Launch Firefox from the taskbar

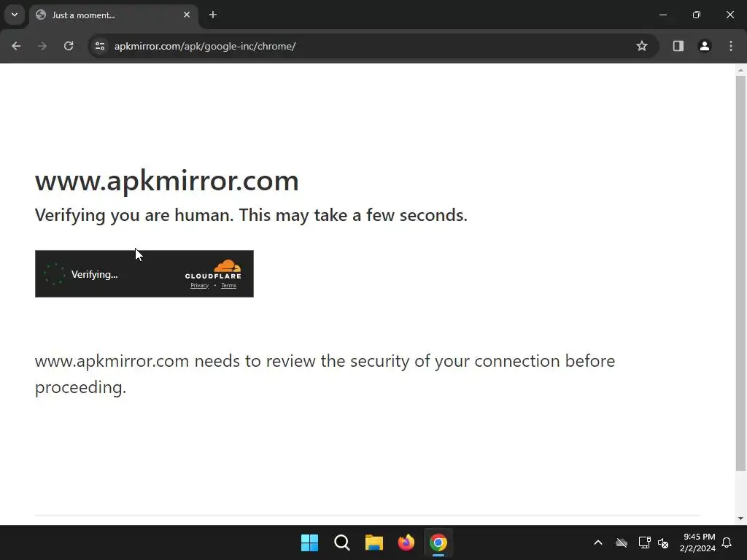pyautogui.click(x=406, y=542)
